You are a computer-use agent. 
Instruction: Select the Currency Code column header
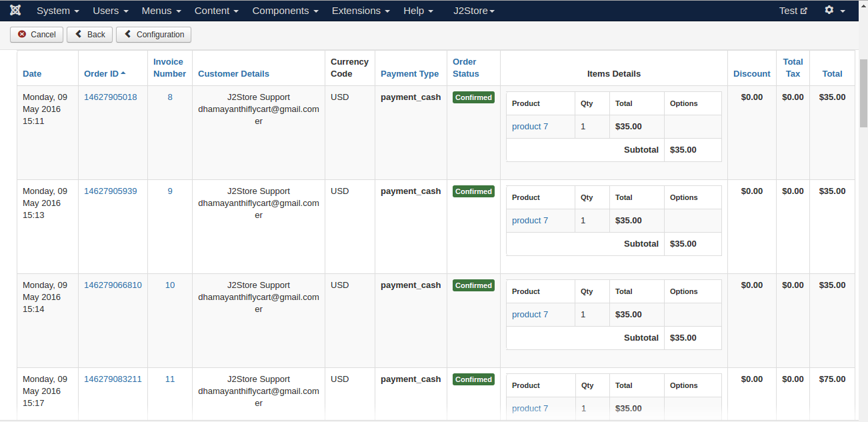pyautogui.click(x=349, y=68)
